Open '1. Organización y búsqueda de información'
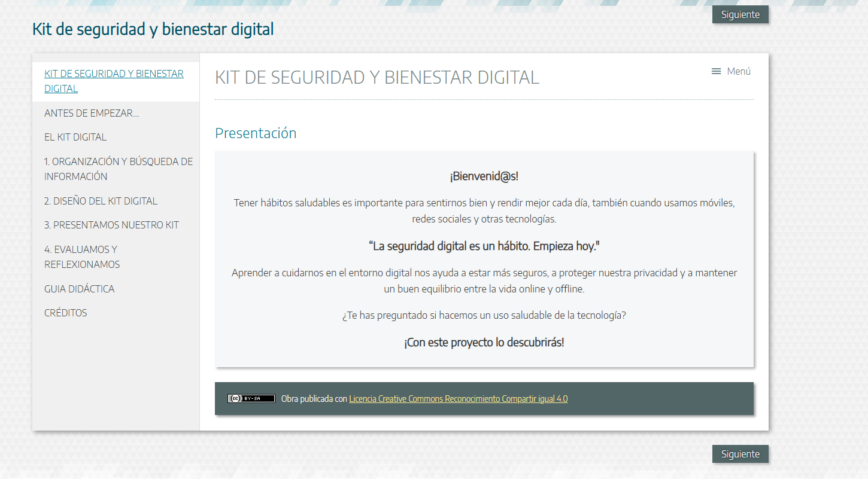The width and height of the screenshot is (868, 479). tap(118, 169)
